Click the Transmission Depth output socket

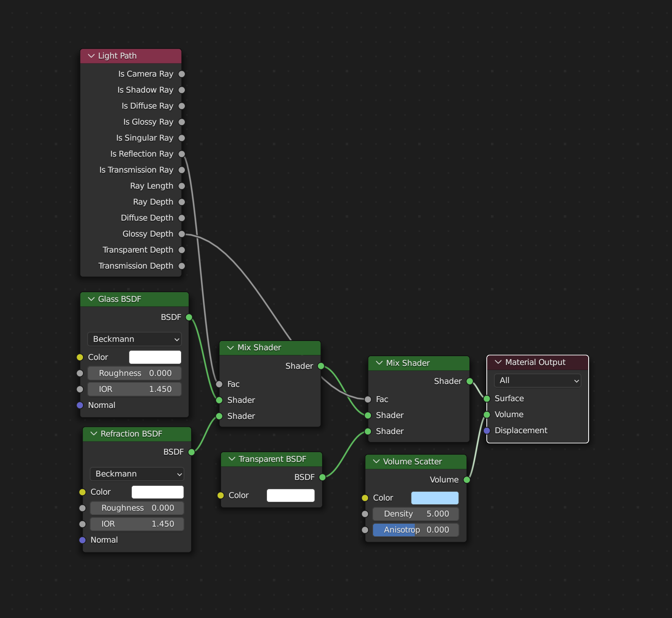click(182, 266)
